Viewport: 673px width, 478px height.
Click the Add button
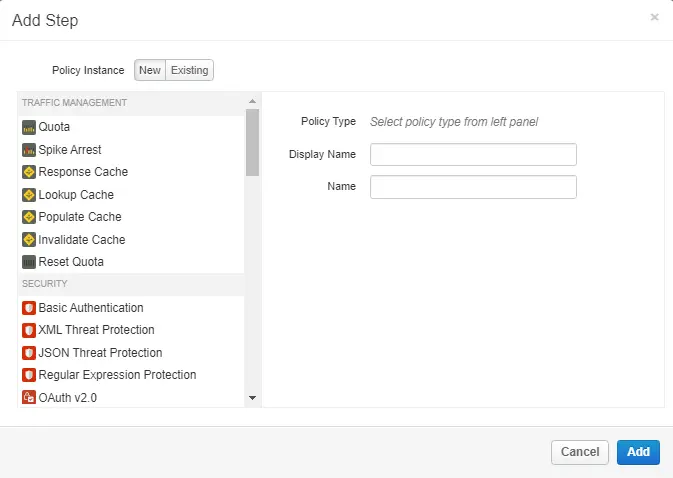click(x=638, y=452)
